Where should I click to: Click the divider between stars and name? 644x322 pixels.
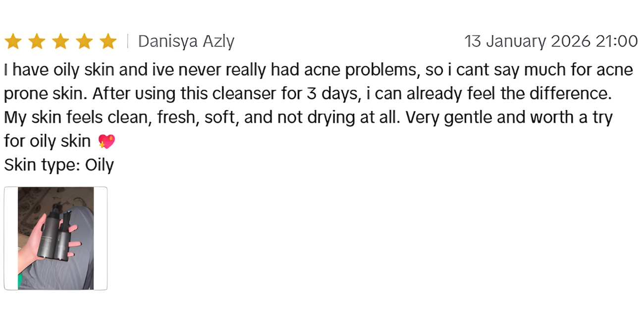click(x=127, y=42)
